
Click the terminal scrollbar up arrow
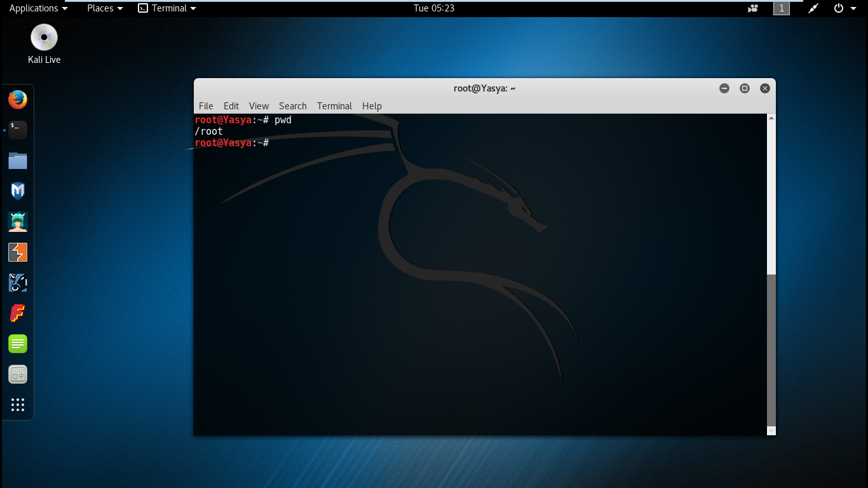(771, 118)
